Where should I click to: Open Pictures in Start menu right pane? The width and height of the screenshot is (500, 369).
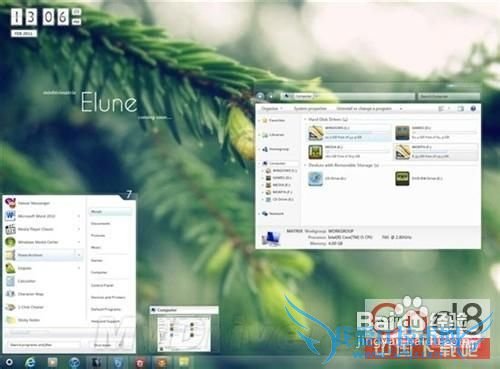(x=98, y=235)
